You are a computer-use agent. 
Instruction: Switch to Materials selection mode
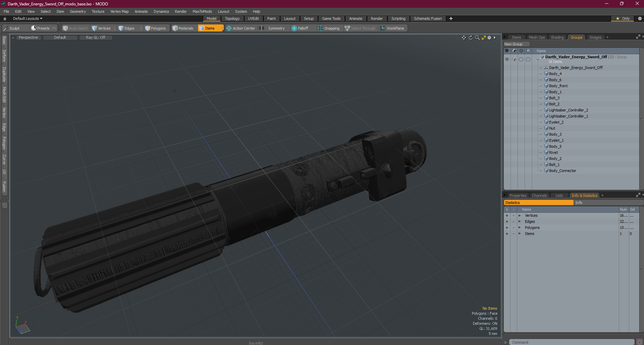183,28
